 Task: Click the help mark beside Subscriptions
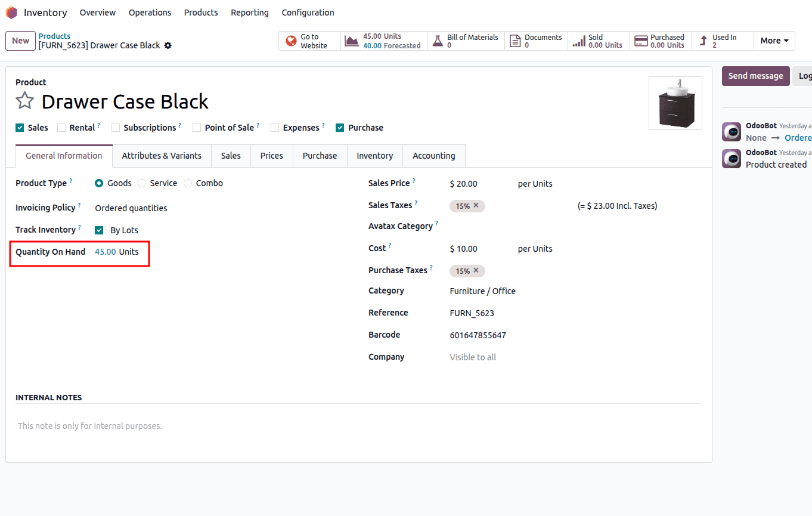click(179, 125)
